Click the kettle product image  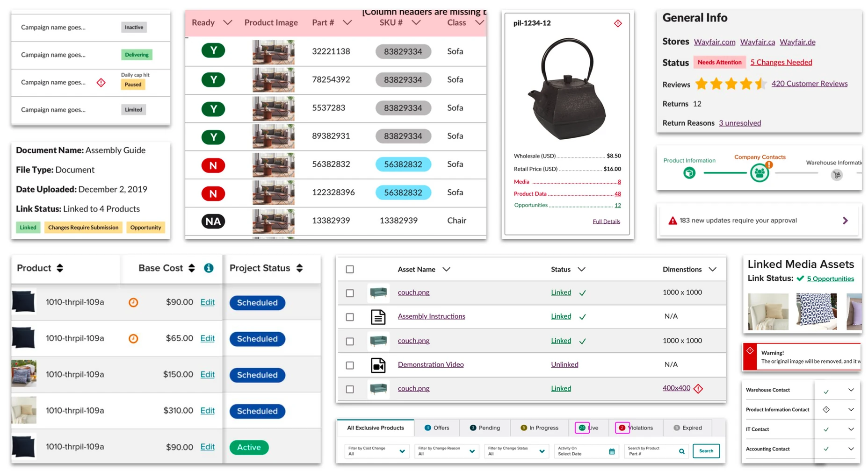pos(567,89)
